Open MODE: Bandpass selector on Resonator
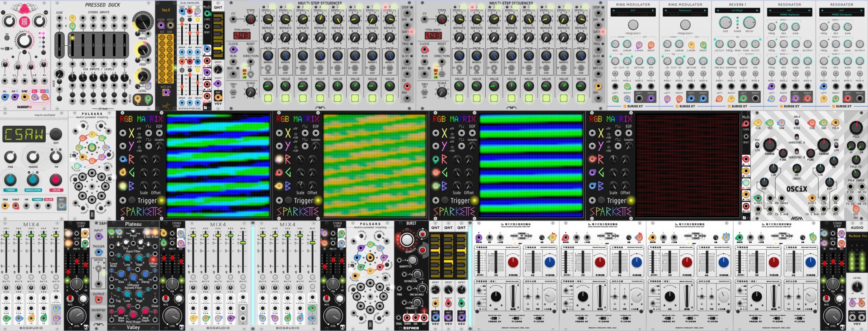 [841, 14]
